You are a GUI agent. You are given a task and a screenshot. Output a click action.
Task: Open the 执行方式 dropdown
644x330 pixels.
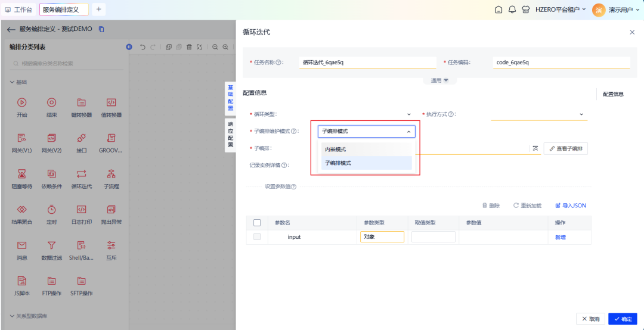pyautogui.click(x=538, y=114)
